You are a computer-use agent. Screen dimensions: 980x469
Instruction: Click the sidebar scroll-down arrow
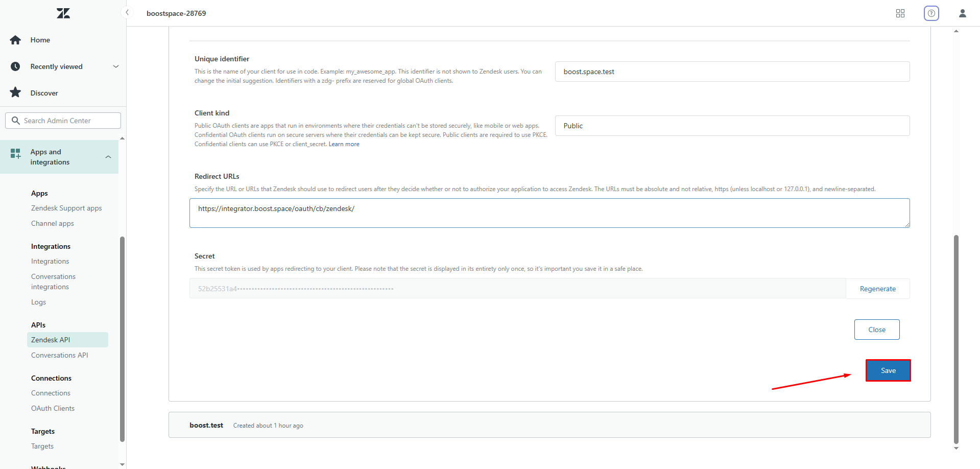(x=122, y=464)
